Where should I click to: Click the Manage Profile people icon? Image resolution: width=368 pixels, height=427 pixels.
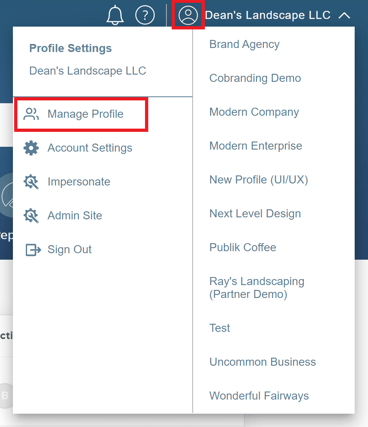tap(31, 114)
